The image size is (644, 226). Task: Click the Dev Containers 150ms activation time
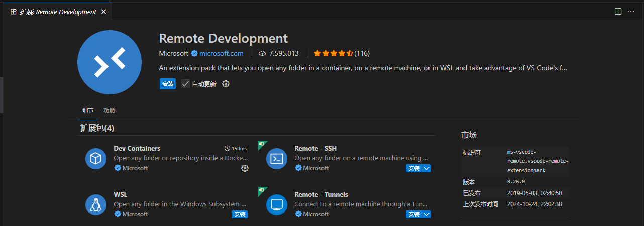click(x=236, y=149)
